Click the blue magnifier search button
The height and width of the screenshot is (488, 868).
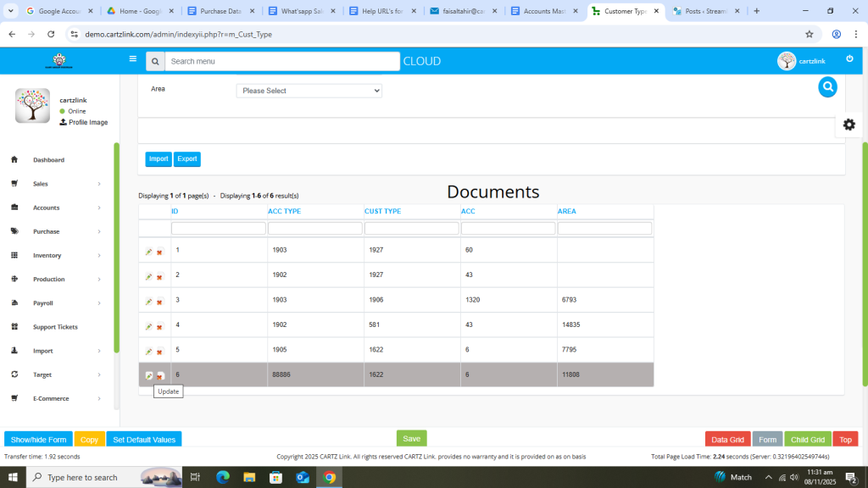(x=827, y=86)
